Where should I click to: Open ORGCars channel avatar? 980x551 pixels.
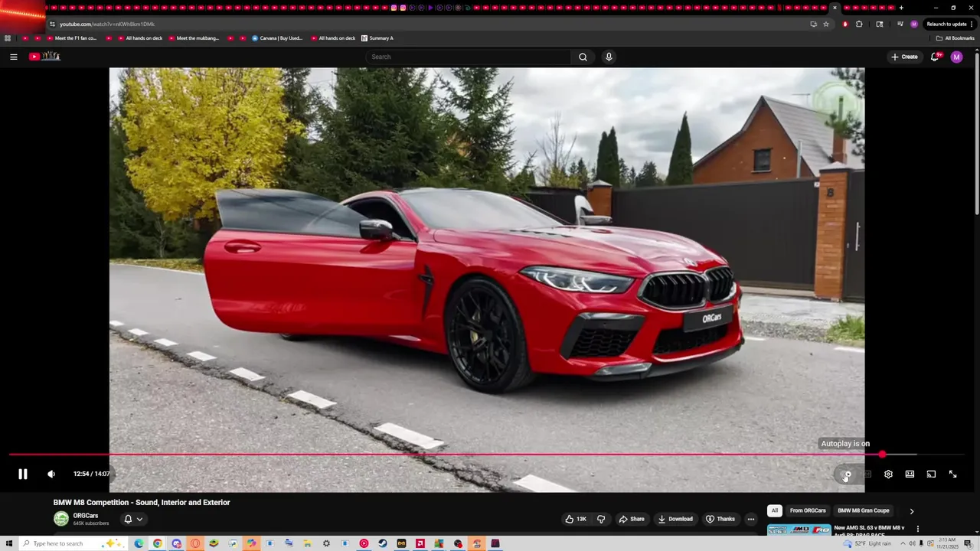pyautogui.click(x=61, y=519)
